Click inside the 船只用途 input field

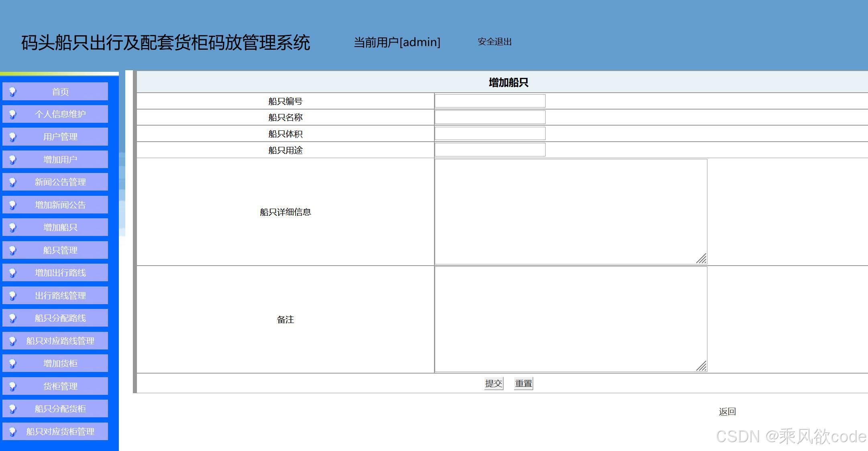click(x=490, y=150)
